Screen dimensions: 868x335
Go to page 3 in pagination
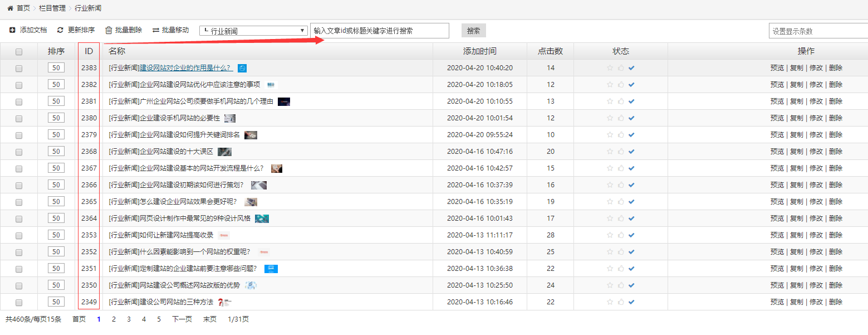coord(129,319)
